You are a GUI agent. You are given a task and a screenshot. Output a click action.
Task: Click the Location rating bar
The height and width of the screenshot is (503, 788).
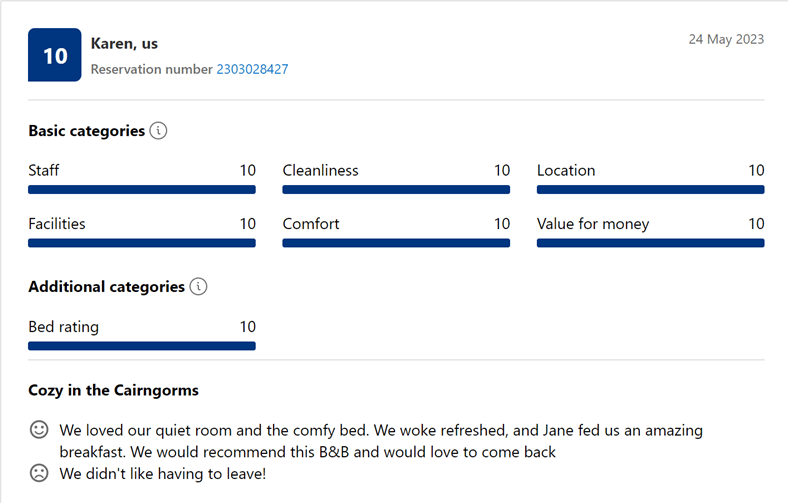coord(650,189)
